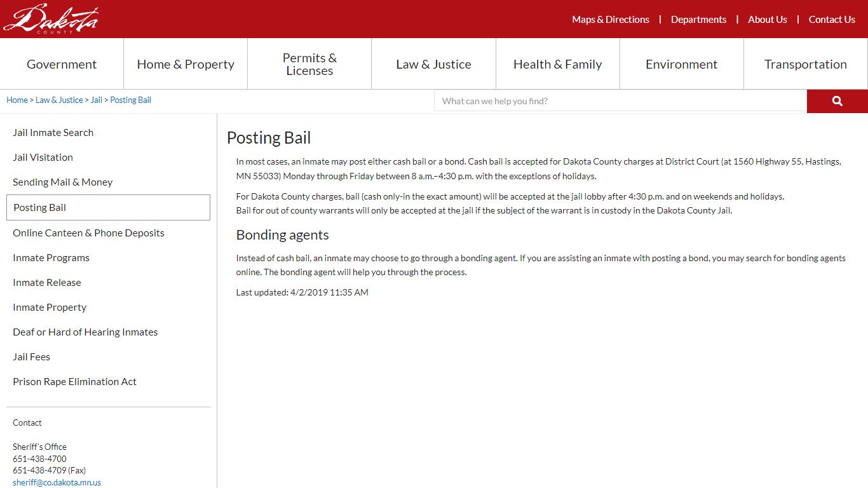Screen dimensions: 868x488
Task: Click Posting Bail breadcrumb link
Action: 130,100
